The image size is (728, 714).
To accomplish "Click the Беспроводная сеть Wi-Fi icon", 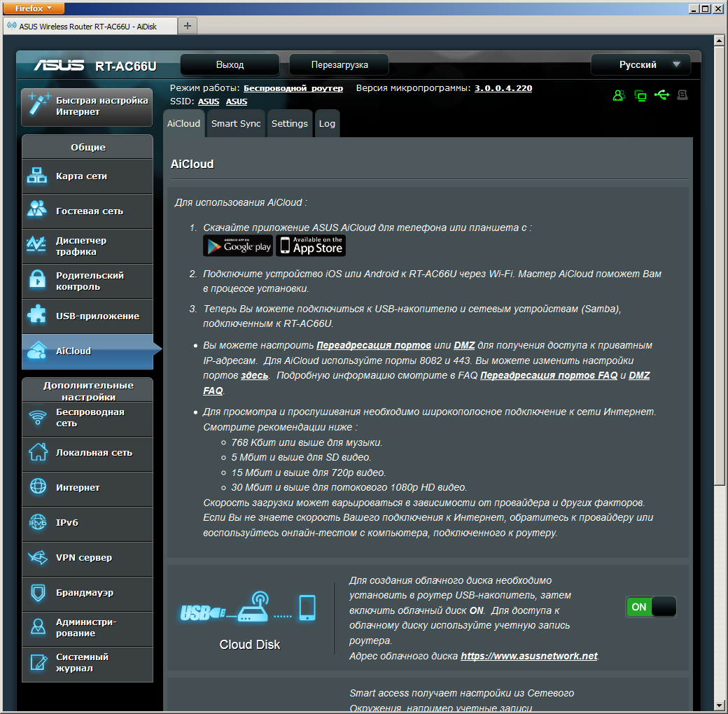I will [38, 418].
